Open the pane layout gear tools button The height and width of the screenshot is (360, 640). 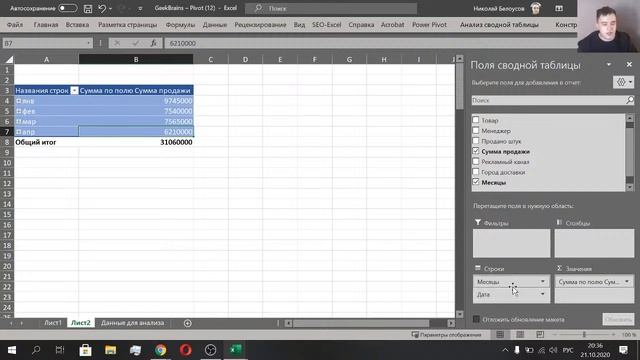[x=624, y=82]
